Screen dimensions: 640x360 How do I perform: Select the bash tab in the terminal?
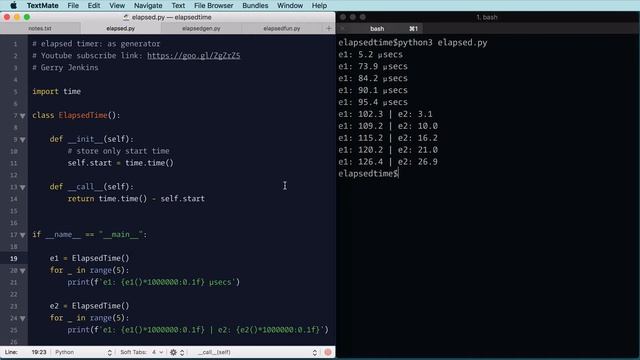[x=377, y=29]
